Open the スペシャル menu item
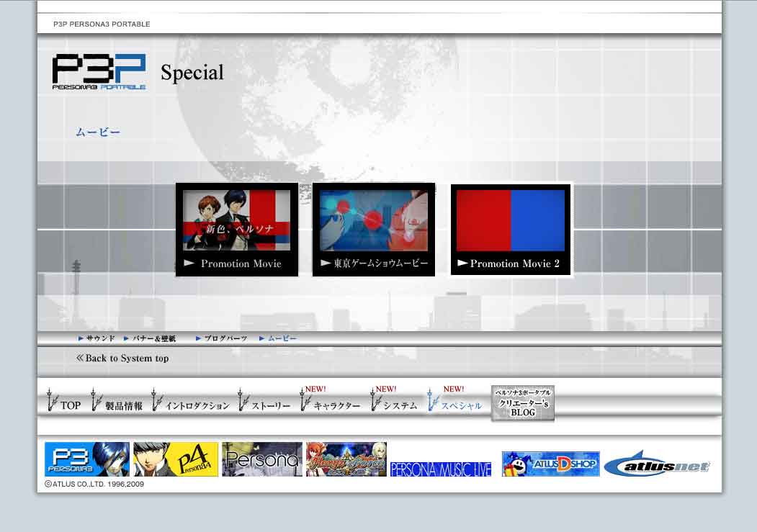Viewport: 757px width, 532px height. [454, 400]
